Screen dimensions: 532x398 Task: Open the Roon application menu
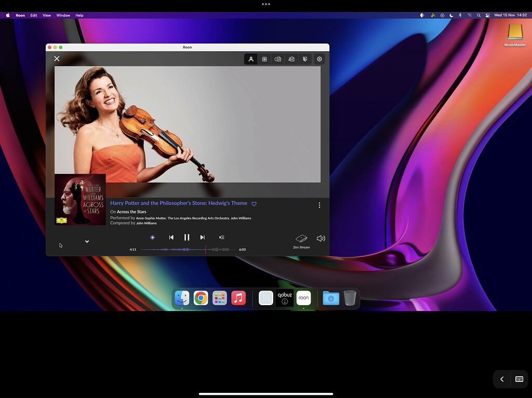point(20,15)
